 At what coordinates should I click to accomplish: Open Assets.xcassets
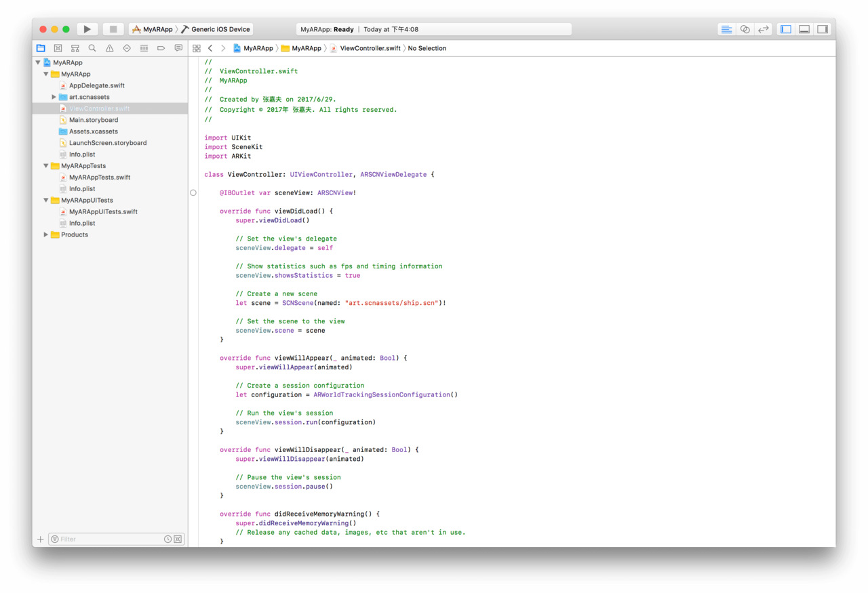(94, 131)
